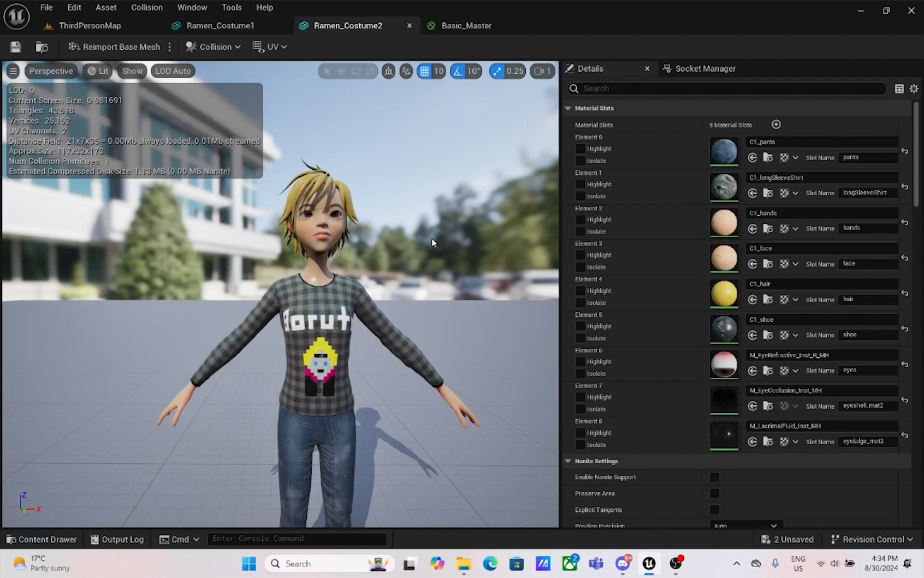Browse to C1_longSleeveShirt material in Content Browser

pos(768,193)
